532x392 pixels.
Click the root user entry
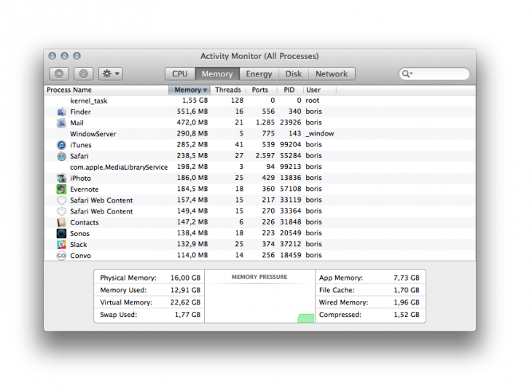[x=312, y=101]
